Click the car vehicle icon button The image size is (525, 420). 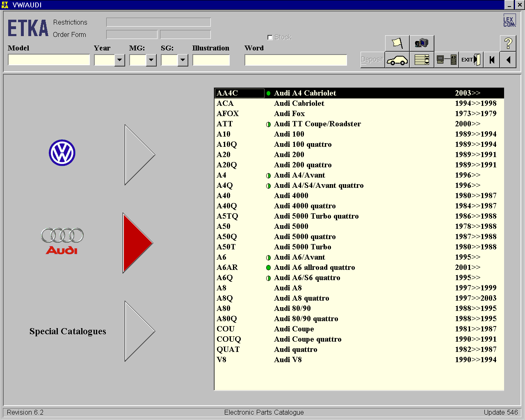point(397,60)
